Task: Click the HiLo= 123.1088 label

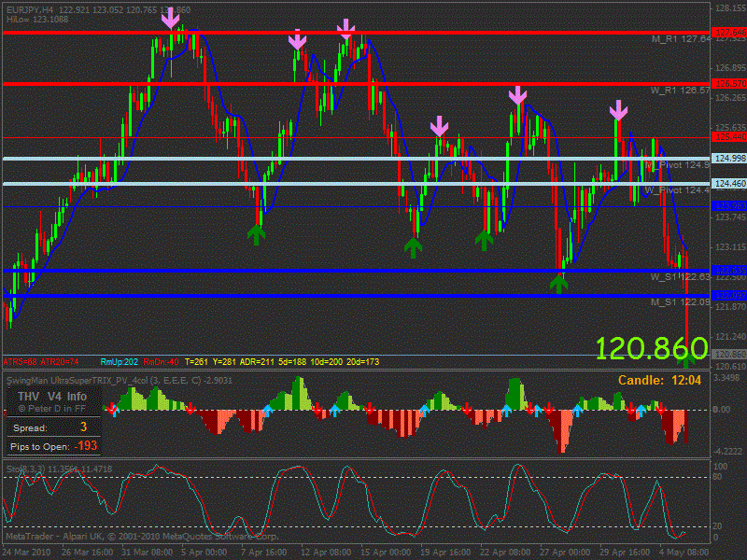Action: point(37,20)
